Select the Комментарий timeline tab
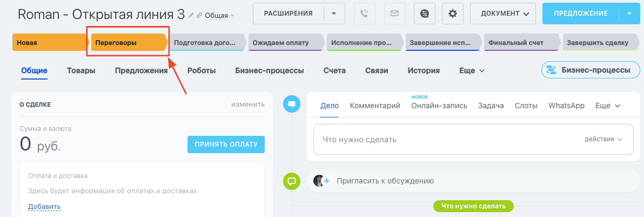 coord(375,106)
